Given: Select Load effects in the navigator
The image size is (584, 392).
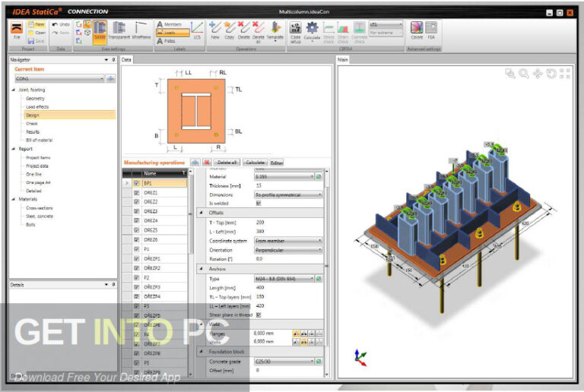Looking at the screenshot, I should 37,107.
